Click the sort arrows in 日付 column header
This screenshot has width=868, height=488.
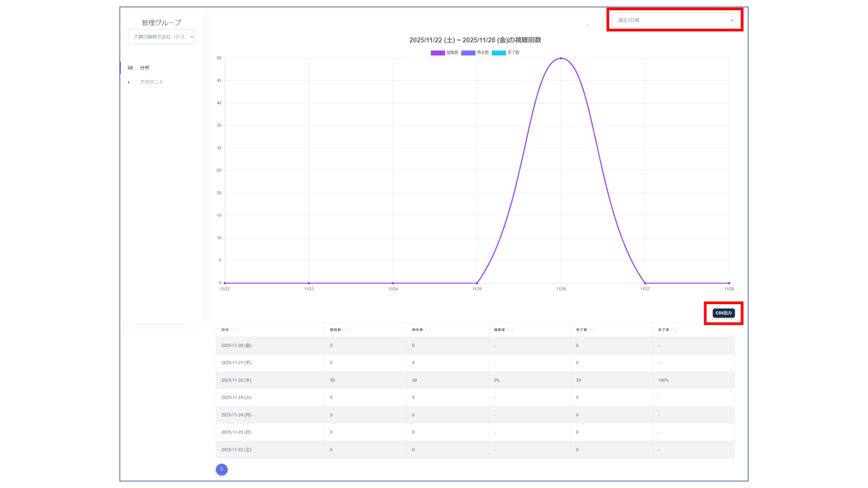234,330
